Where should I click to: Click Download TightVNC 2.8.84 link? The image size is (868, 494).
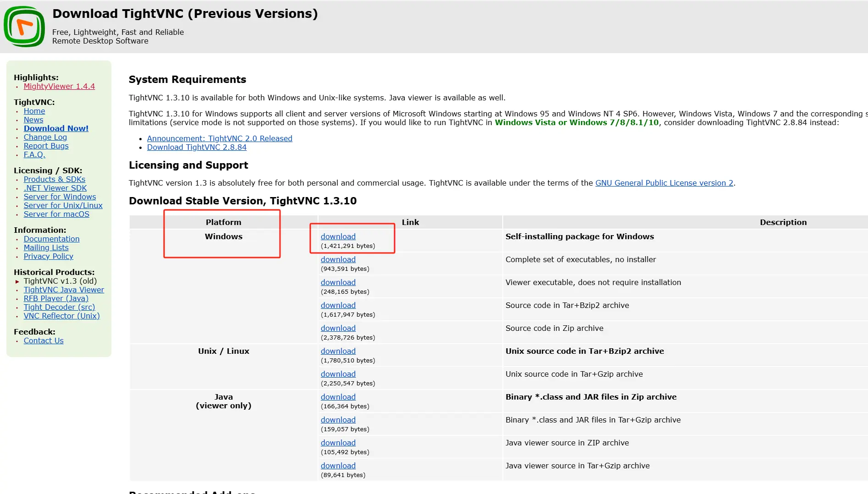[197, 147]
